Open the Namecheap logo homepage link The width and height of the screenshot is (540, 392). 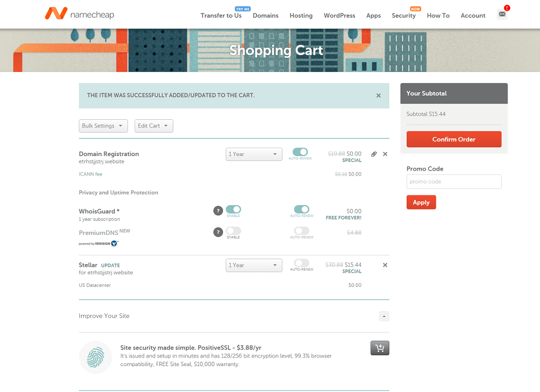(x=79, y=14)
